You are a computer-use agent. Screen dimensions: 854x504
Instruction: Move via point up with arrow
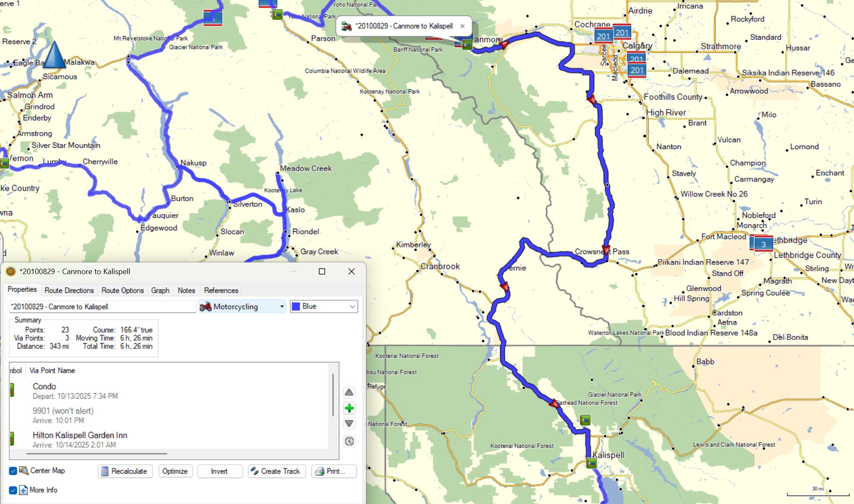tap(349, 392)
